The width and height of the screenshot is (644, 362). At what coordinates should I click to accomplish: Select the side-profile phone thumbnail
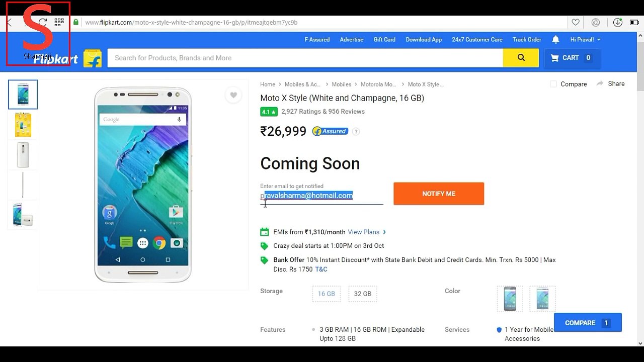[23, 185]
